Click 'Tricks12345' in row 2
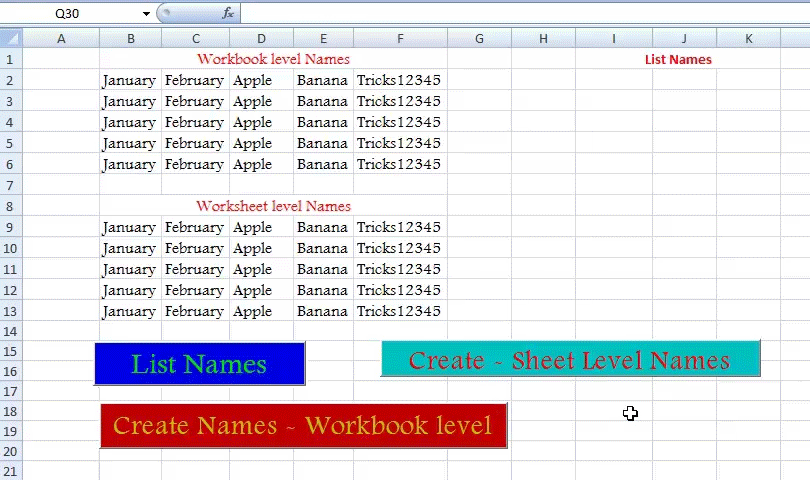Screen dimensions: 810x480 tap(398, 80)
